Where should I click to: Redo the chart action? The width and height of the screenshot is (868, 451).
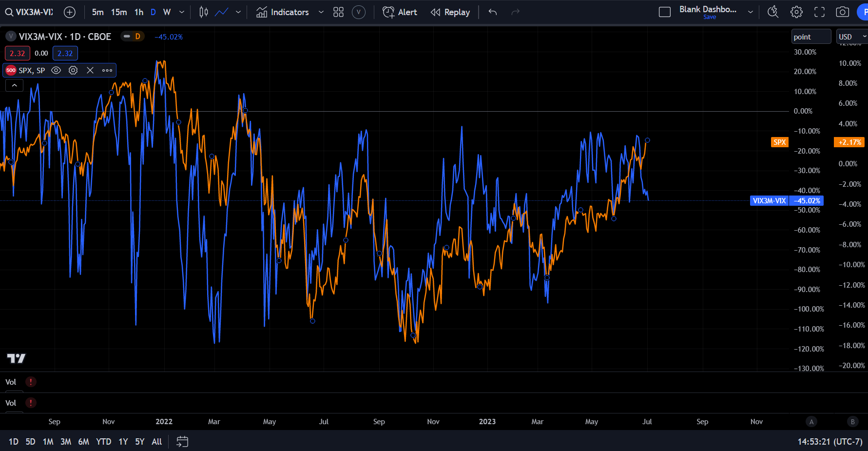[516, 12]
